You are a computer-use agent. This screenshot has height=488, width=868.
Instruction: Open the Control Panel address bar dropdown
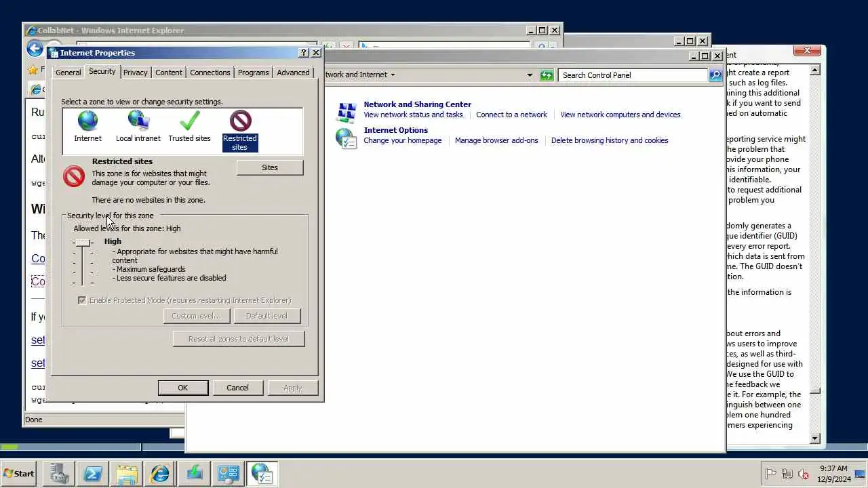(x=530, y=75)
